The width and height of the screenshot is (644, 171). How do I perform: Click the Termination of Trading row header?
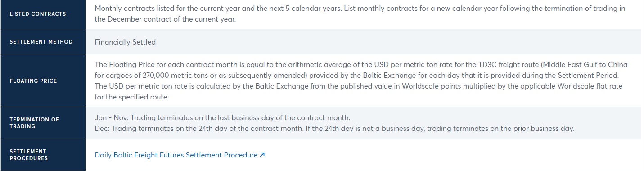coord(43,123)
